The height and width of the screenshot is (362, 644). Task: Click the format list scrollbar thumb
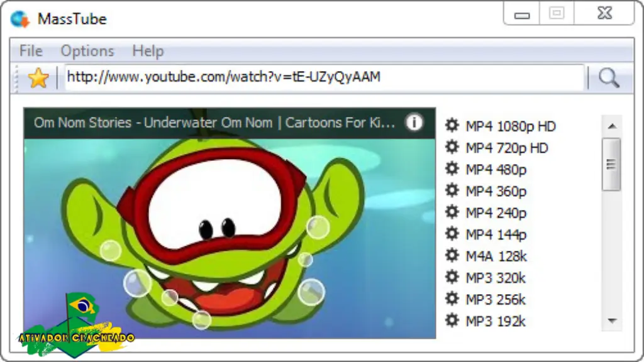611,164
